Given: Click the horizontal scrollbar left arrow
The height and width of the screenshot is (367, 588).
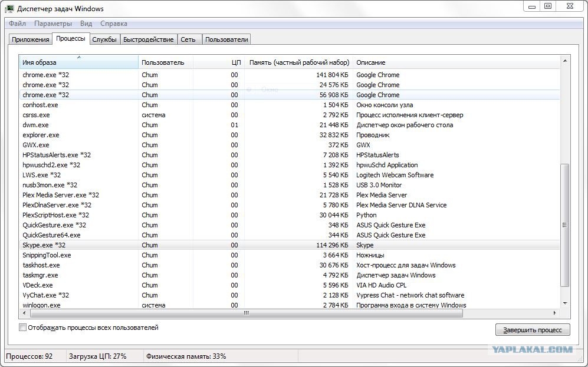Looking at the screenshot, I should tap(24, 313).
